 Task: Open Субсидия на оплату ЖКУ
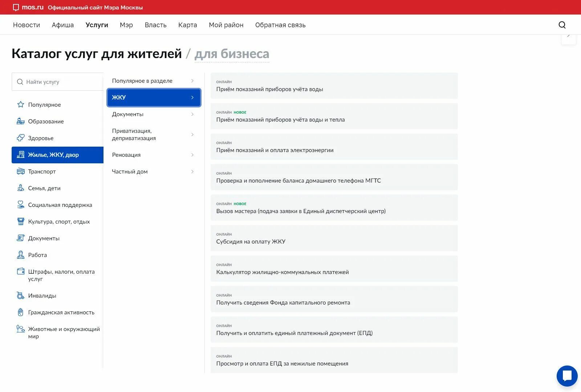(x=334, y=238)
